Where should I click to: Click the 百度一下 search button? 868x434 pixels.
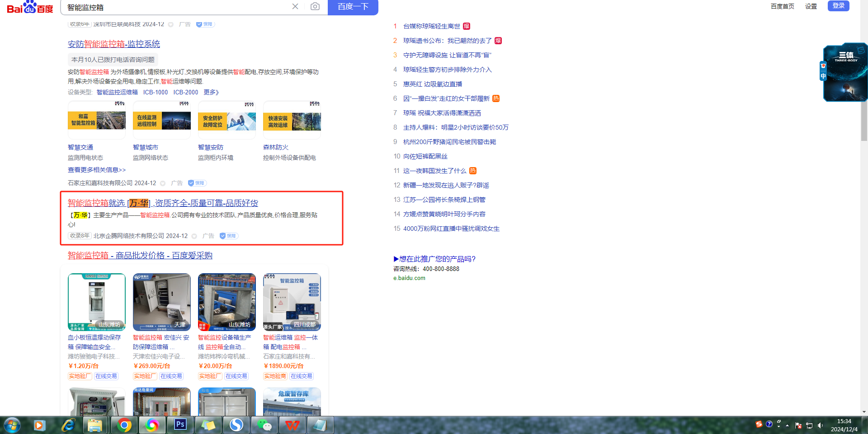(x=353, y=7)
